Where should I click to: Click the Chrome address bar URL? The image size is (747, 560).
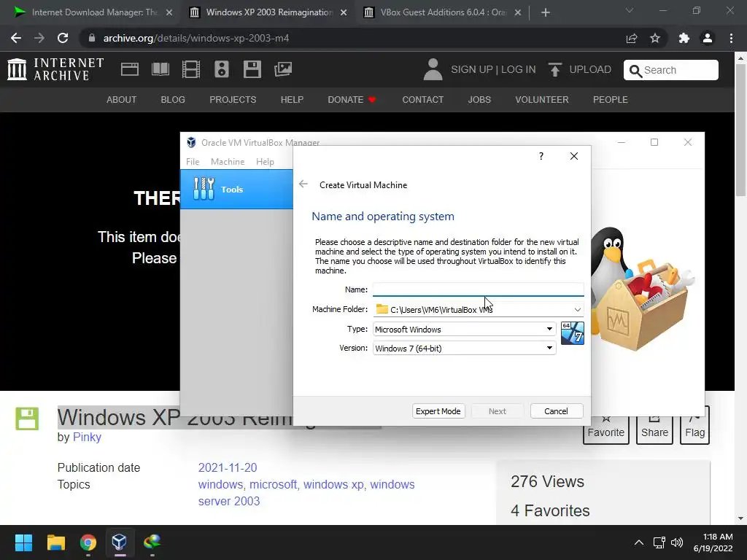point(196,38)
